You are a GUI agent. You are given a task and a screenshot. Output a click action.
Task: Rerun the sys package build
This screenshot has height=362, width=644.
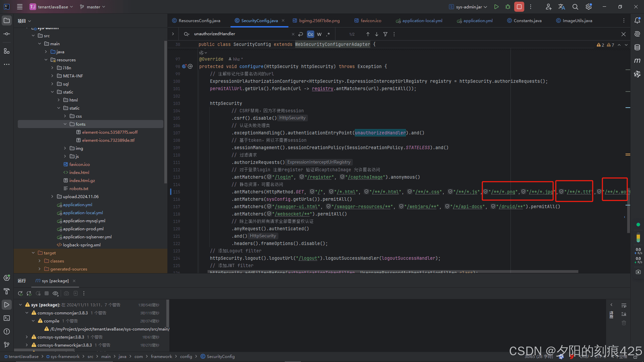20,293
